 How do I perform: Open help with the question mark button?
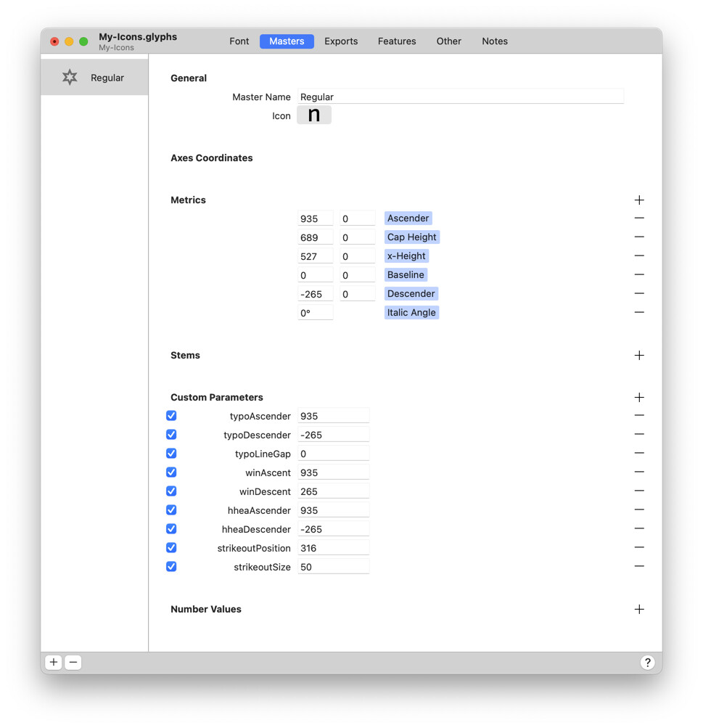tap(648, 663)
